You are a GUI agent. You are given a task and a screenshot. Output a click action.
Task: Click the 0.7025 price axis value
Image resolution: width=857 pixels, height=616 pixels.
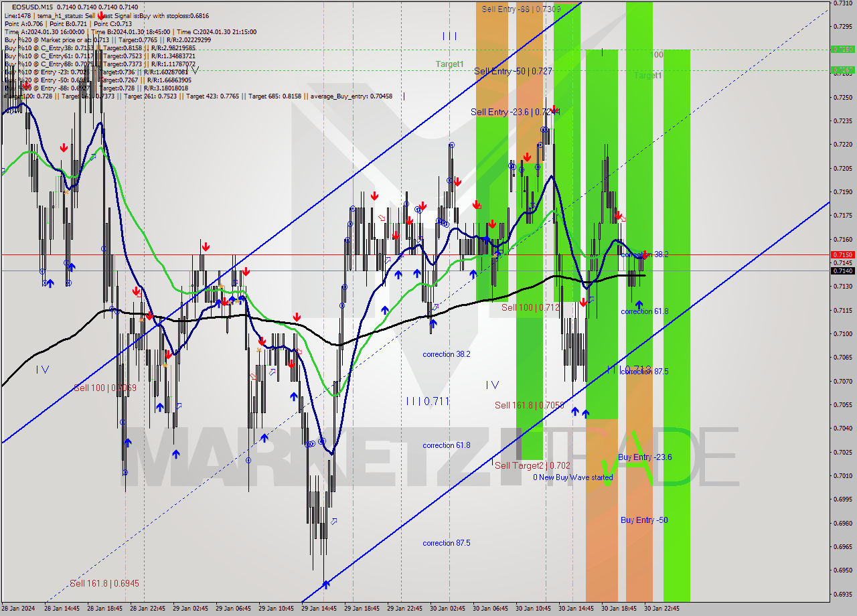[844, 452]
